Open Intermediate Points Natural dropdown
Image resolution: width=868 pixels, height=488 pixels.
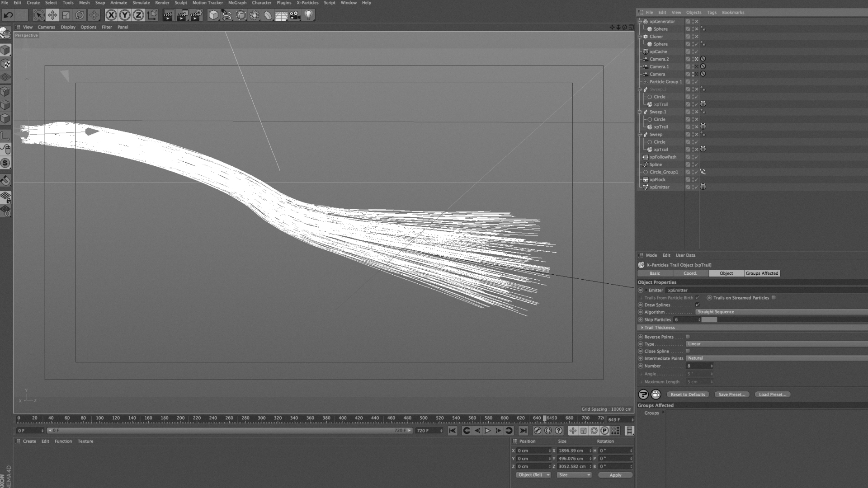[777, 358]
